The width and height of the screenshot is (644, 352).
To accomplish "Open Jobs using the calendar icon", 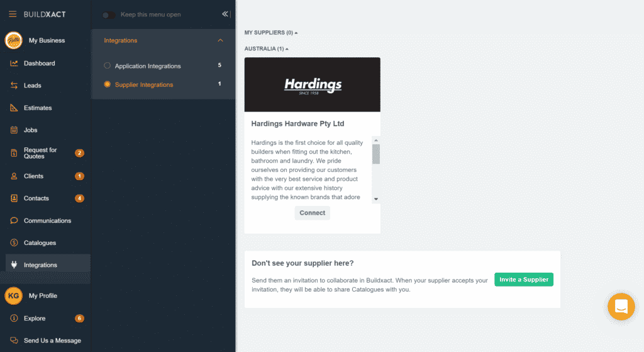I will click(14, 130).
